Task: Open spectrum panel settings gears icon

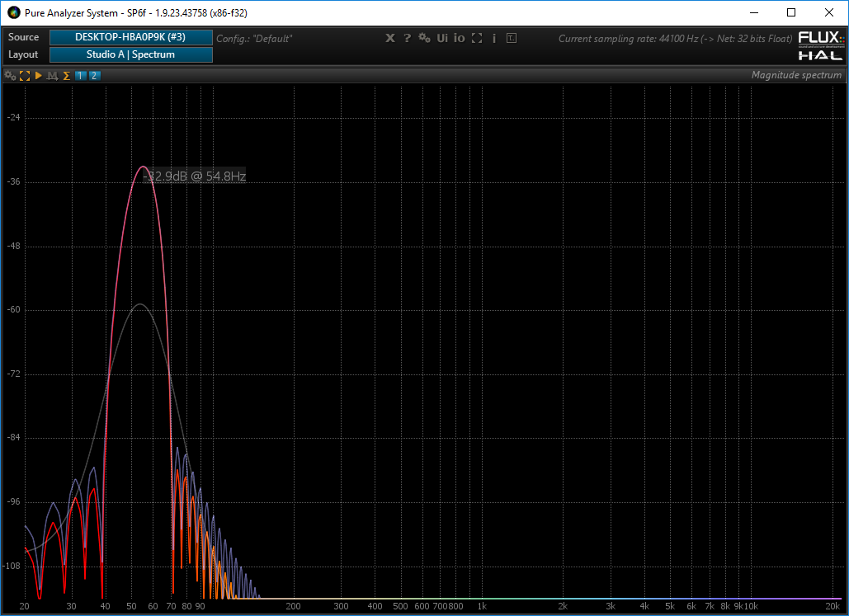Action: [x=10, y=75]
